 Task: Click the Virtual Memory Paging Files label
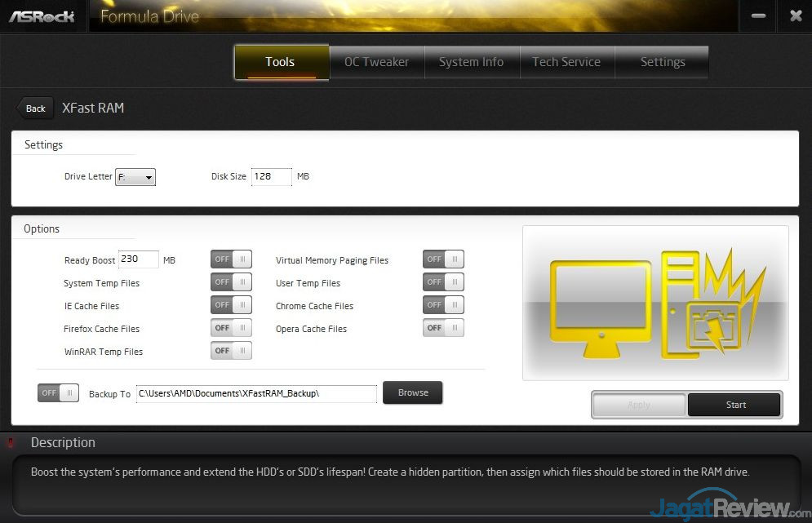tap(332, 260)
